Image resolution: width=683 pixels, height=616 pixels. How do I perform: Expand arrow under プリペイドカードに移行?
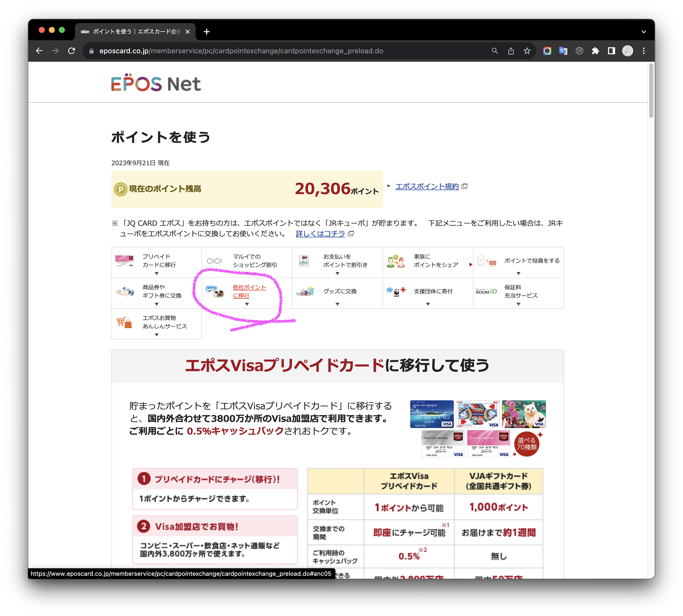[x=156, y=274]
